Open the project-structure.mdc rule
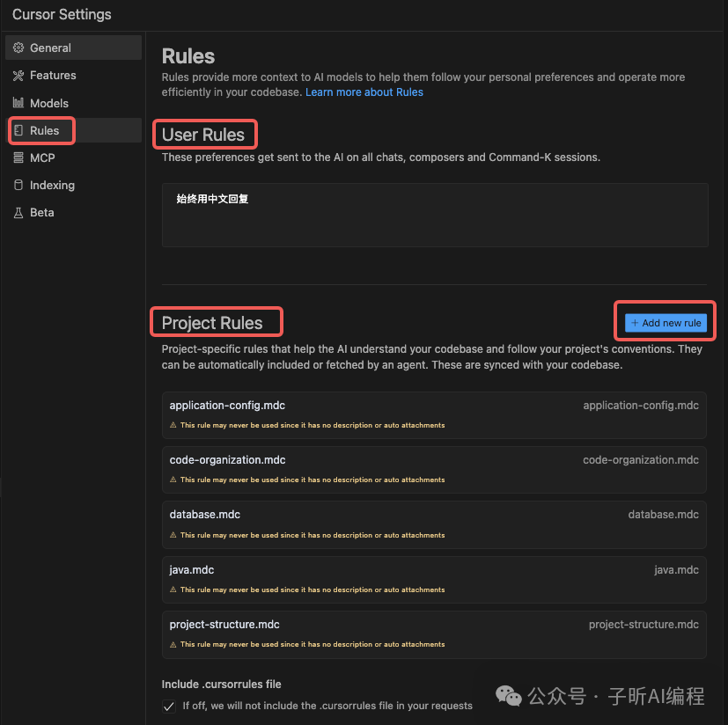The width and height of the screenshot is (728, 725). pos(434,634)
